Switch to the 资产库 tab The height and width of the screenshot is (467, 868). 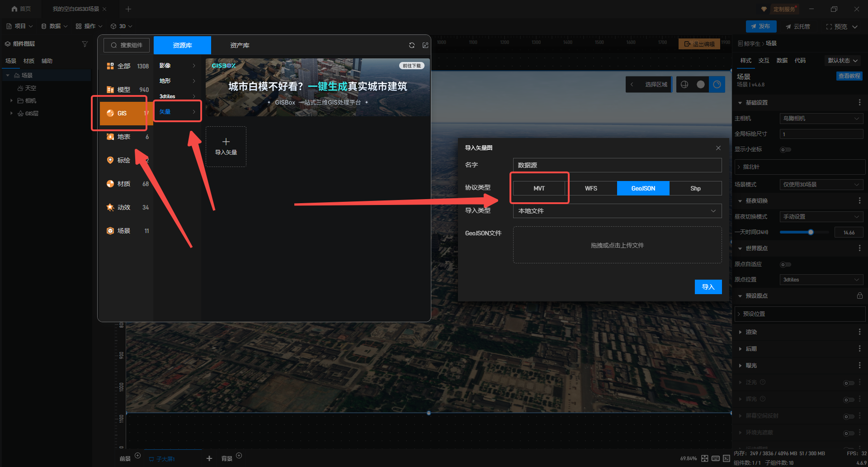tap(240, 45)
